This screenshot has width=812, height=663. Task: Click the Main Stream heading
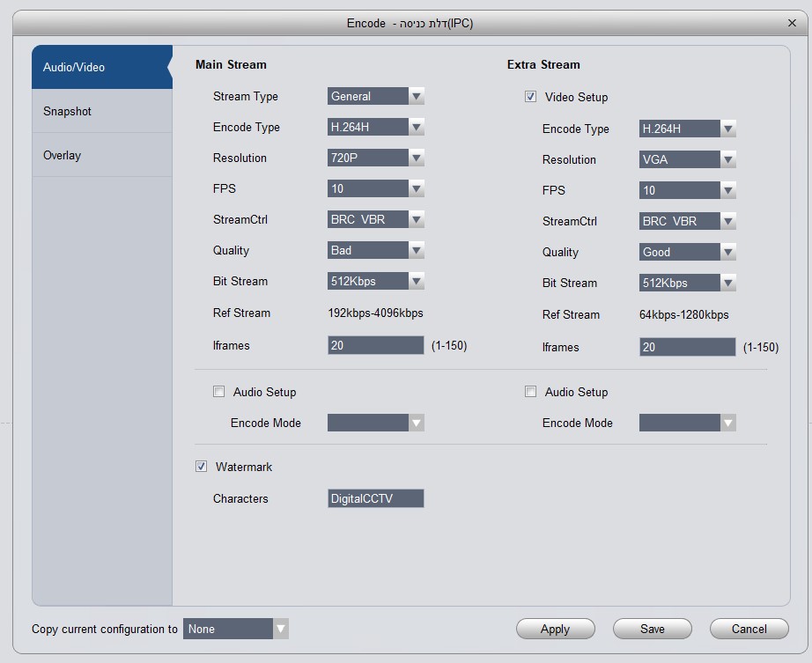[x=231, y=64]
